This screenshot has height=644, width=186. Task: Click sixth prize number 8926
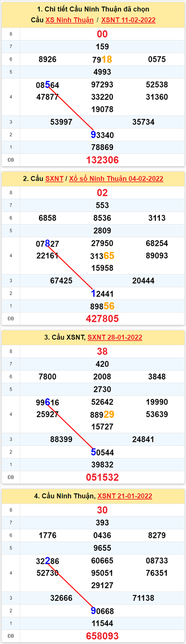pos(48,59)
